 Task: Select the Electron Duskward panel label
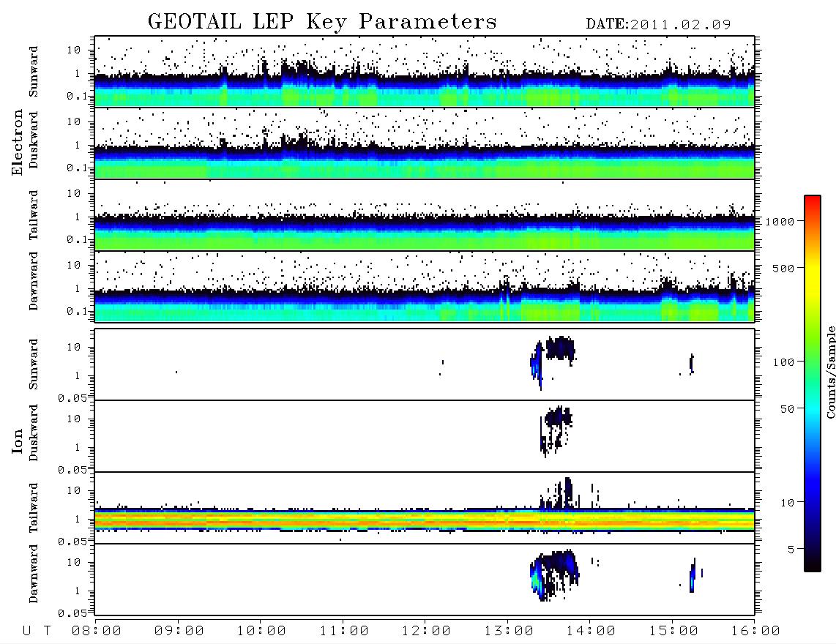click(x=34, y=141)
